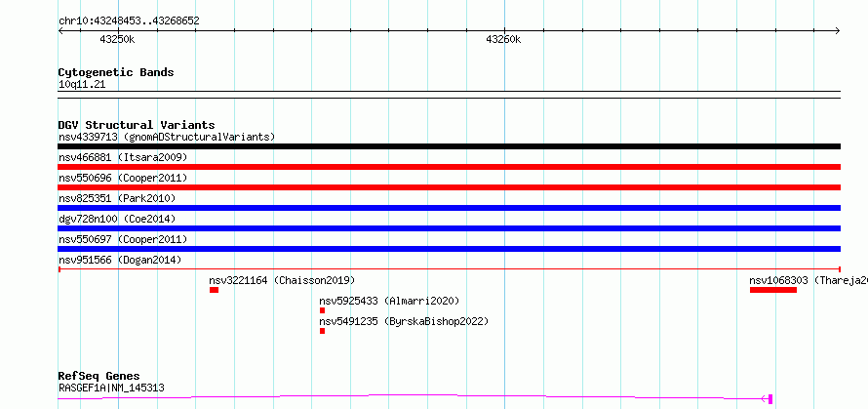Click the blue nsv825351 variant bar
The image size is (868, 409).
449,208
